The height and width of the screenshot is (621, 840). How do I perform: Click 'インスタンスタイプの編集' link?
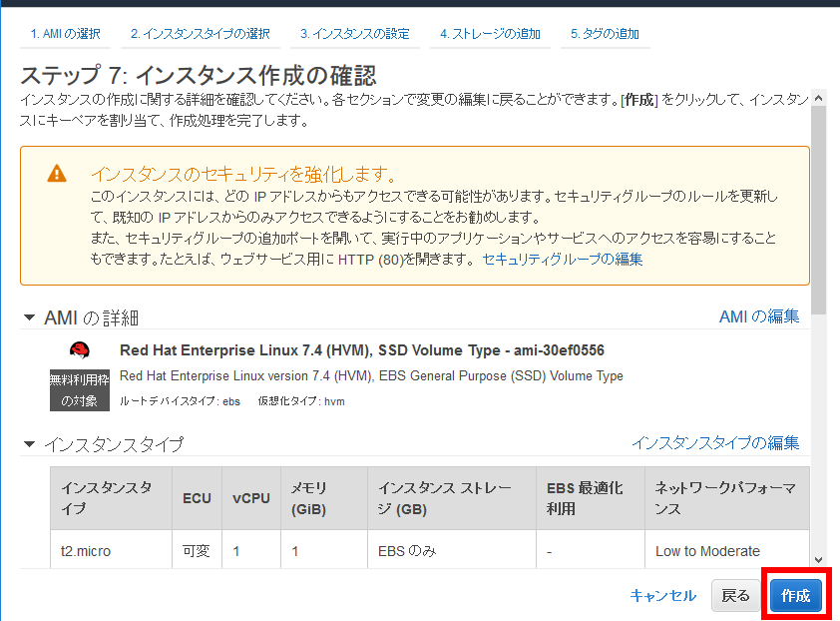click(715, 443)
